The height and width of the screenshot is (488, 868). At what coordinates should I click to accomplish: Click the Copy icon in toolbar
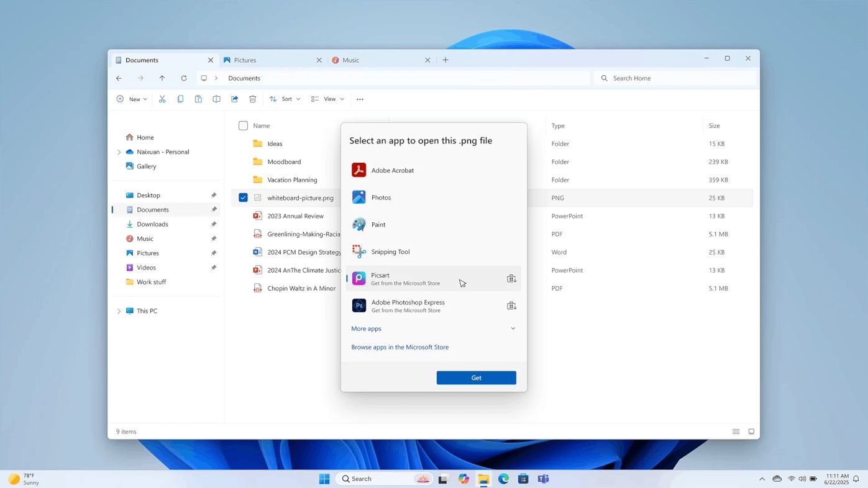pyautogui.click(x=180, y=99)
